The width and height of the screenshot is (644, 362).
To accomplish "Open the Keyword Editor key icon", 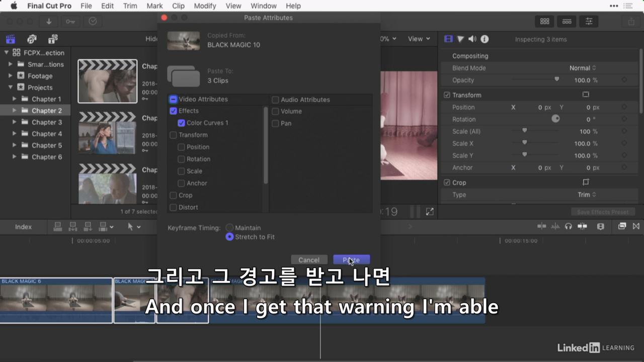I will (70, 21).
